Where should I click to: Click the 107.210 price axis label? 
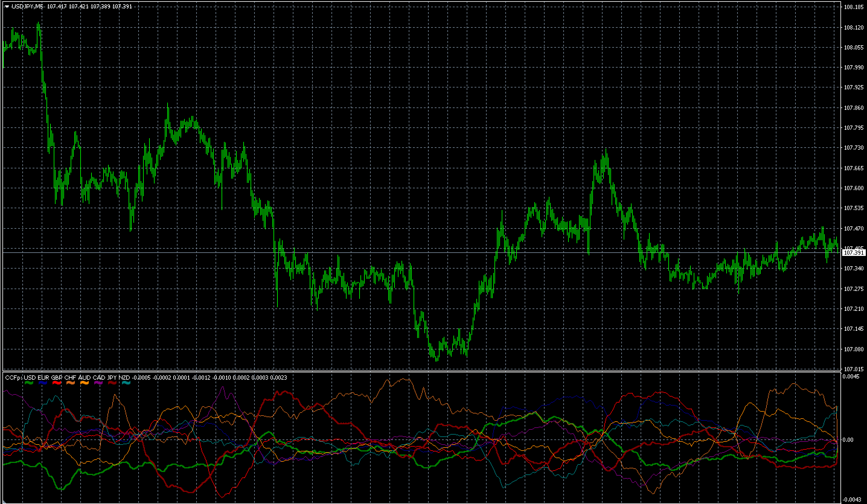[x=854, y=309]
